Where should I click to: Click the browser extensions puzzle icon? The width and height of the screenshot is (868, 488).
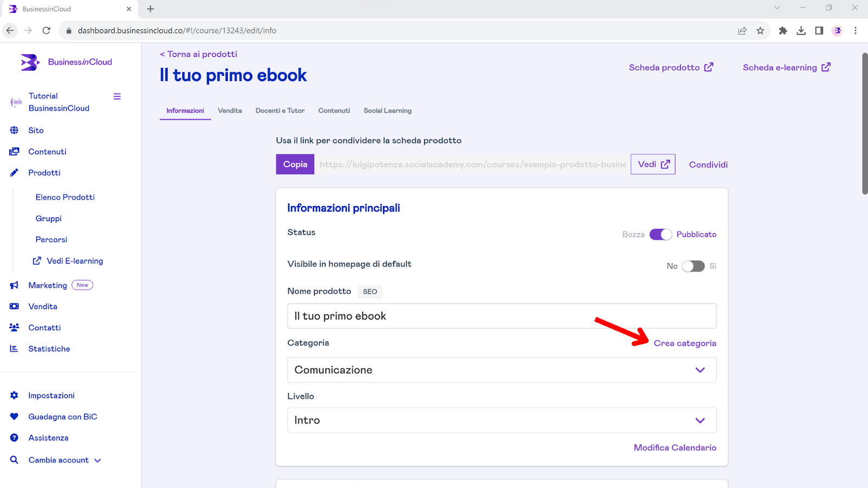click(x=783, y=30)
